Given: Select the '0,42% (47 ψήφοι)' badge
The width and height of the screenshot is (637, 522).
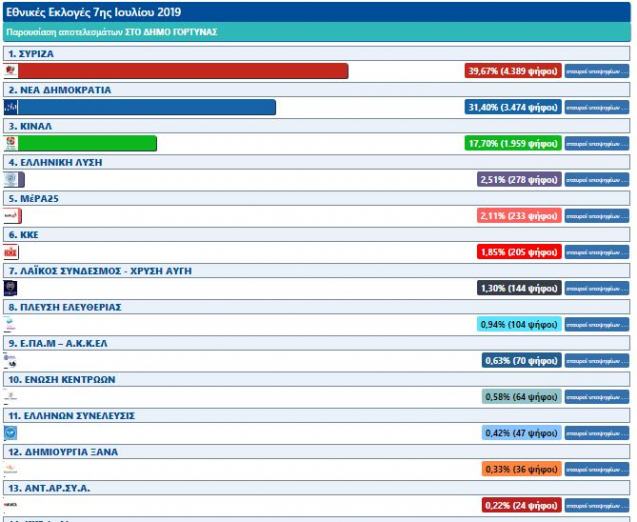Looking at the screenshot, I should (x=522, y=433).
